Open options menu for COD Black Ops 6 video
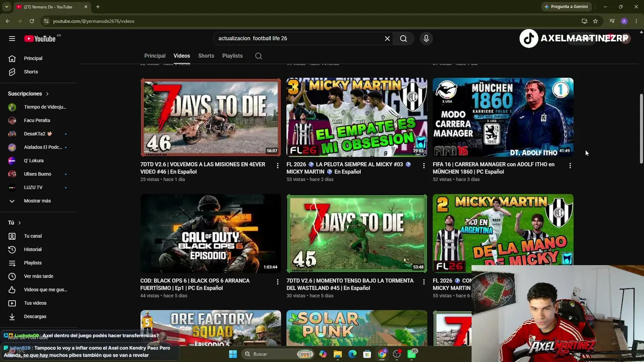The image size is (644, 362). pyautogui.click(x=277, y=282)
